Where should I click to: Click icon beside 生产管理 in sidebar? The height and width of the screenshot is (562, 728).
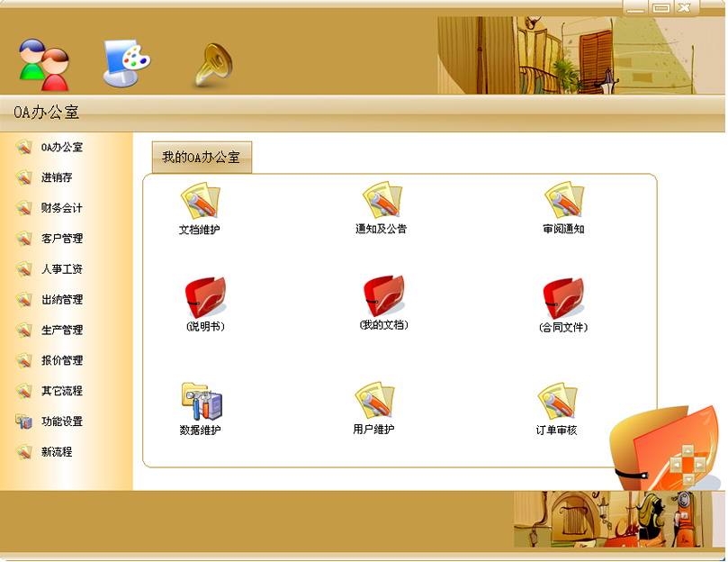[23, 330]
